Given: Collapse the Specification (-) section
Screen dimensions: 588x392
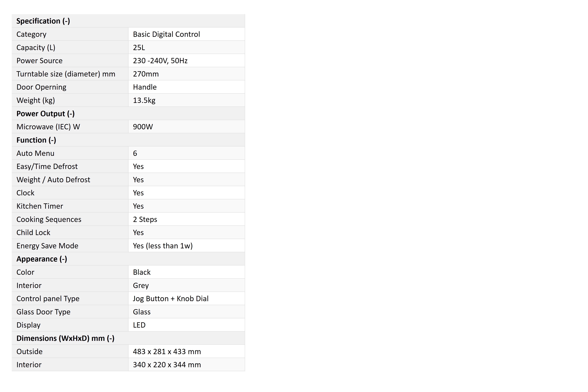Looking at the screenshot, I should 128,21.
